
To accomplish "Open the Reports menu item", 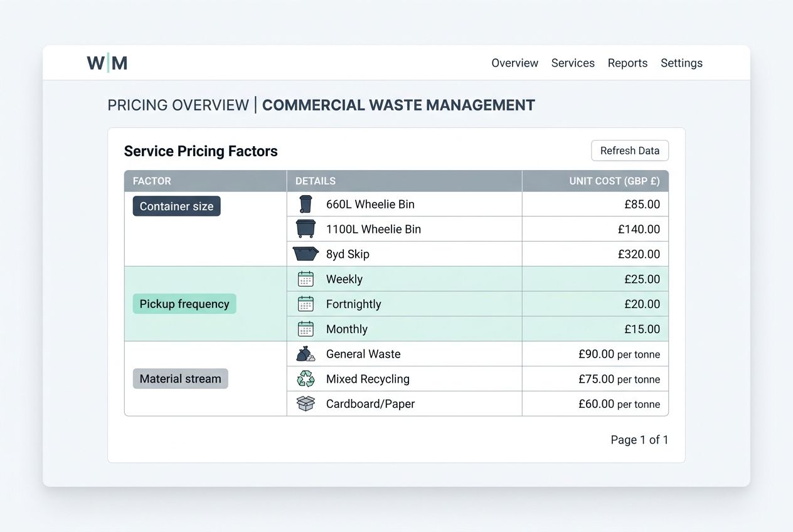I will [627, 63].
